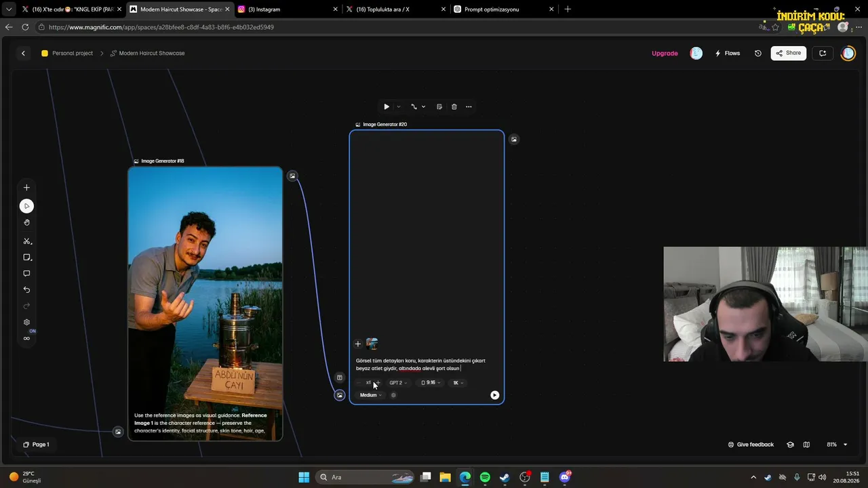Delete the selected node with trash icon
Screen dimensions: 868x488
tap(454, 106)
